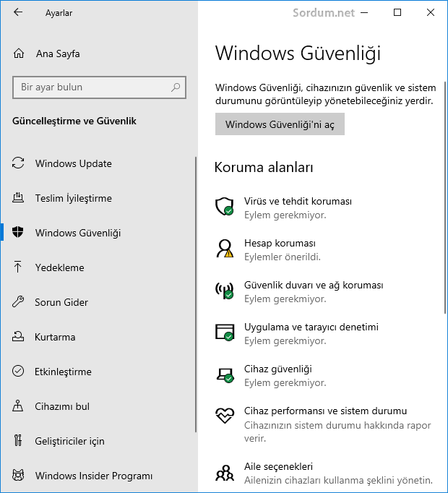Screen dimensions: 448x493
Task: Click the Windows Güvenliği'ni aç button
Action: click(x=280, y=124)
